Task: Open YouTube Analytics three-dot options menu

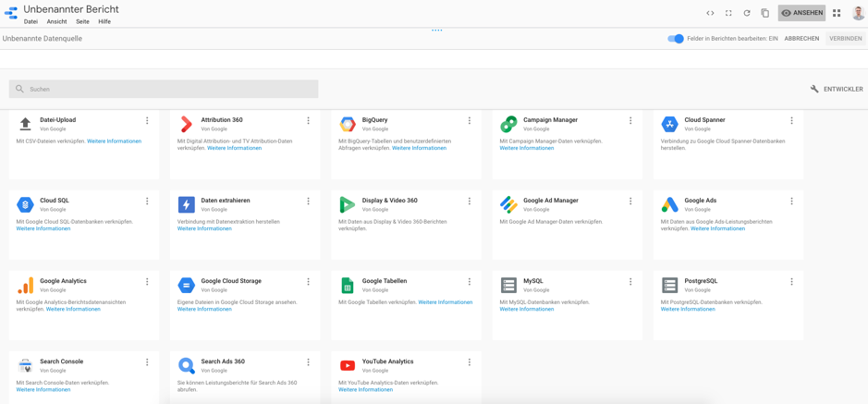Action: 470,362
